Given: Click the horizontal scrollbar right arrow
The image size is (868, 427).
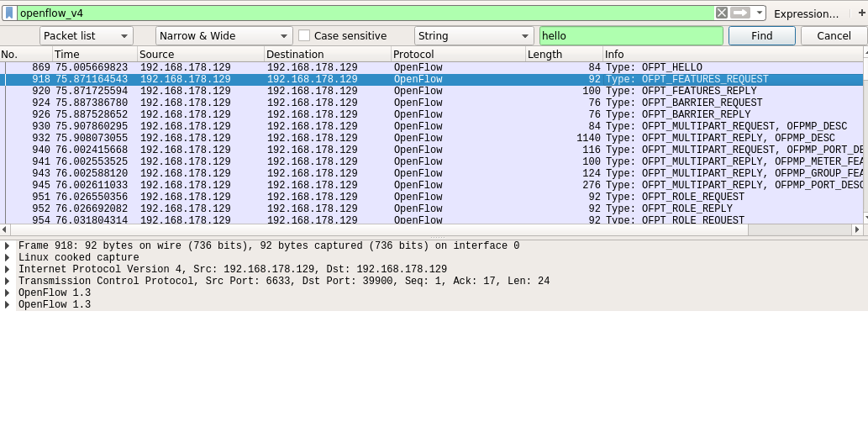Looking at the screenshot, I should 857,229.
